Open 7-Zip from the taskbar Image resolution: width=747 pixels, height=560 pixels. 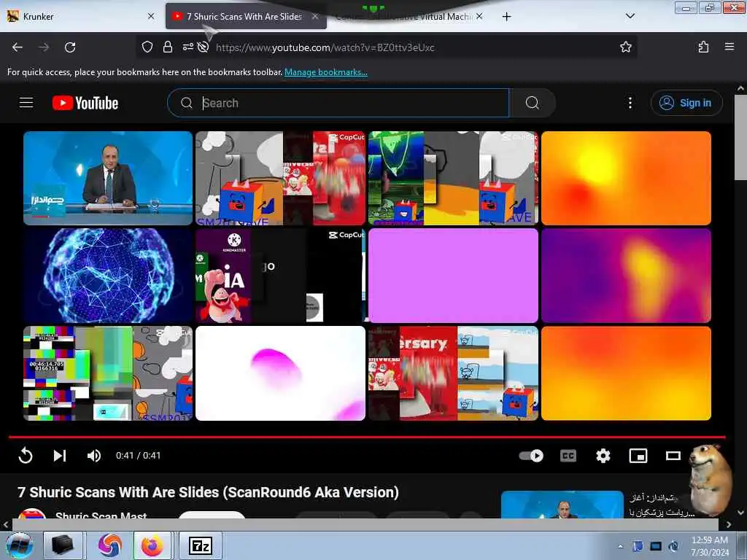point(200,545)
